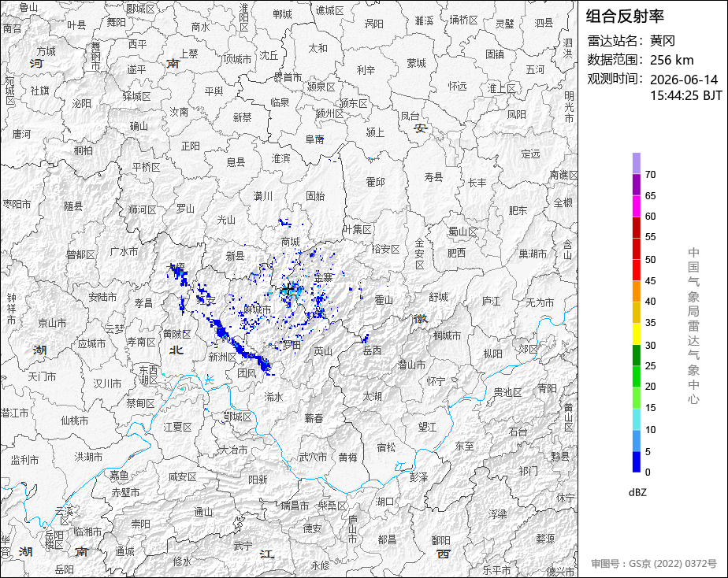Select the 雷达站名 黄冈 line
Viewport: 728px width, 578px height.
631,41
